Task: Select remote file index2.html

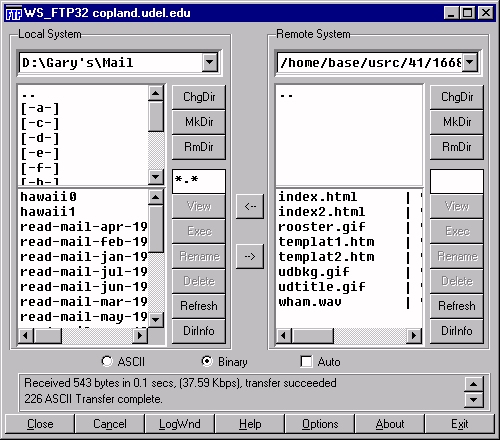Action: (322, 212)
